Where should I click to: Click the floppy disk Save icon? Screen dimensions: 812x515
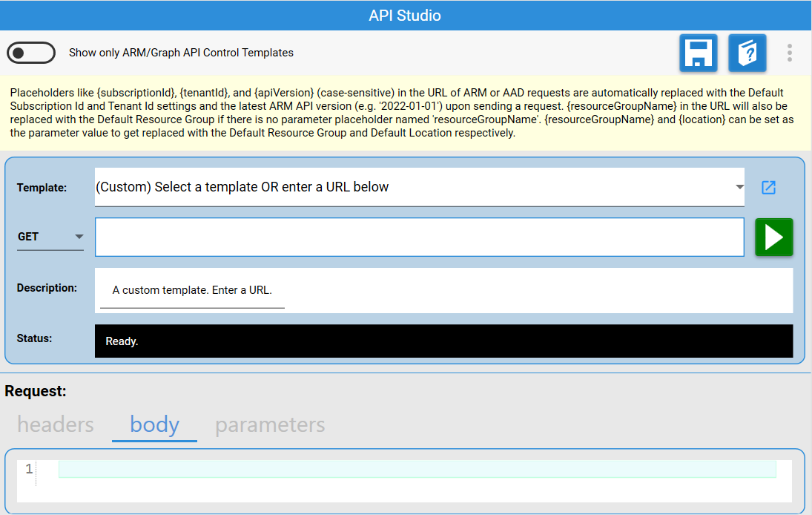698,53
